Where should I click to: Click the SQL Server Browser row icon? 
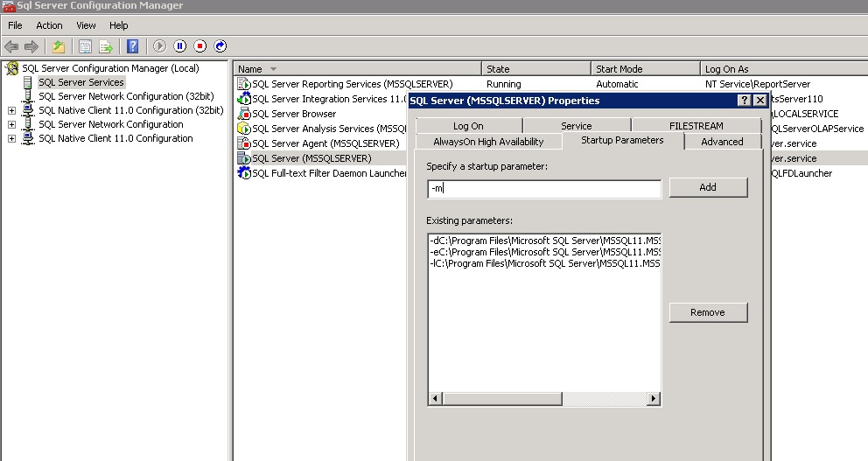[243, 114]
